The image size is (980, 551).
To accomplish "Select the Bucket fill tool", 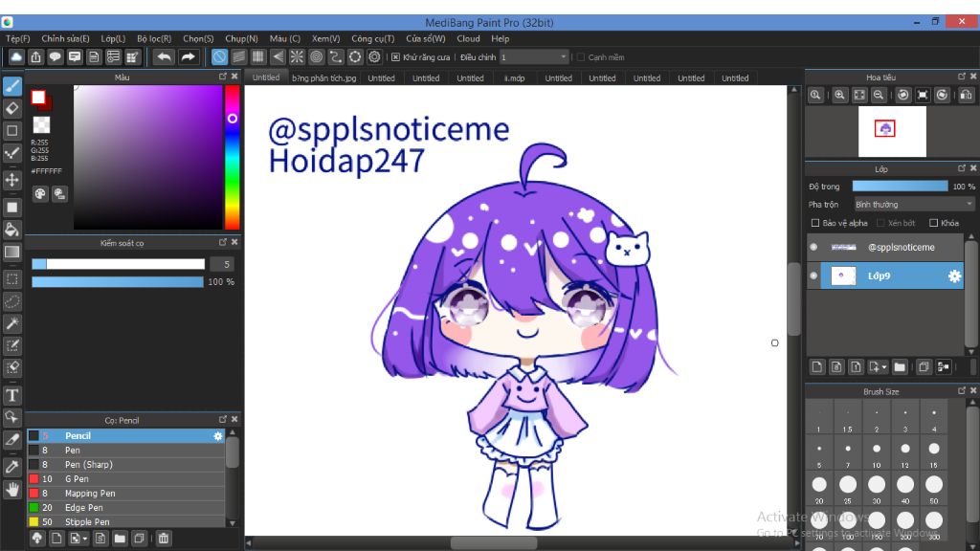I will (x=11, y=230).
